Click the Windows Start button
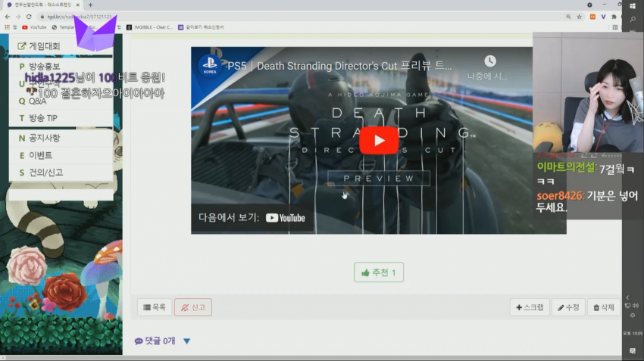 633,5
